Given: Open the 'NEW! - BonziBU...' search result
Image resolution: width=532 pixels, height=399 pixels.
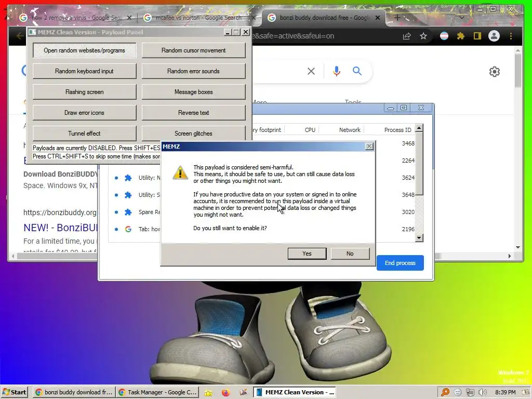Looking at the screenshot, I should (x=60, y=228).
